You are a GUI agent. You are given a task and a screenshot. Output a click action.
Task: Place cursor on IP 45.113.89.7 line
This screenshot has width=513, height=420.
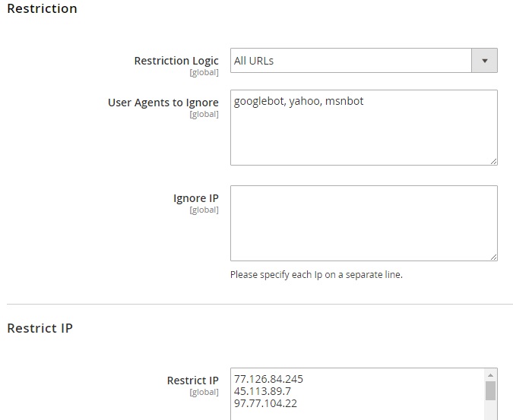tap(262, 391)
